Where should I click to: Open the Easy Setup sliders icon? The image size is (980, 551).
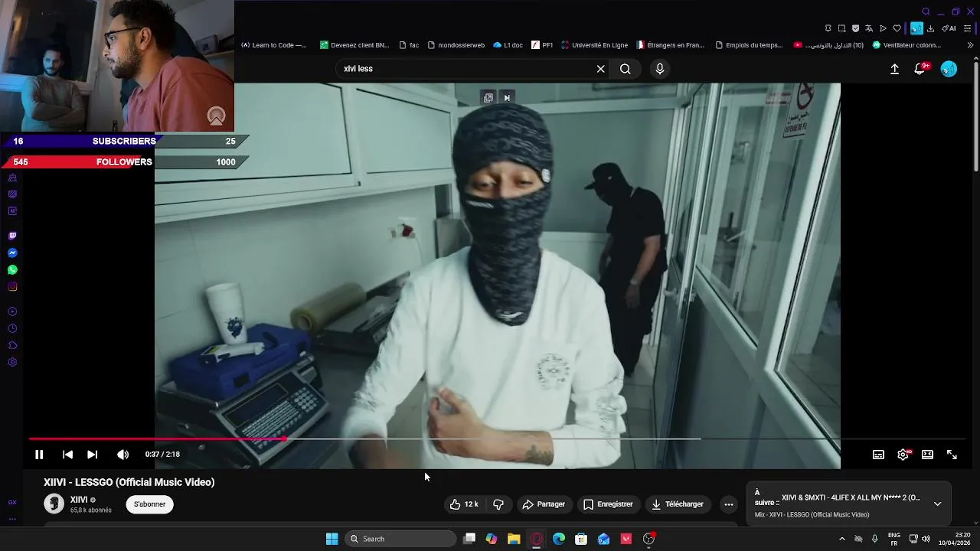click(x=967, y=28)
